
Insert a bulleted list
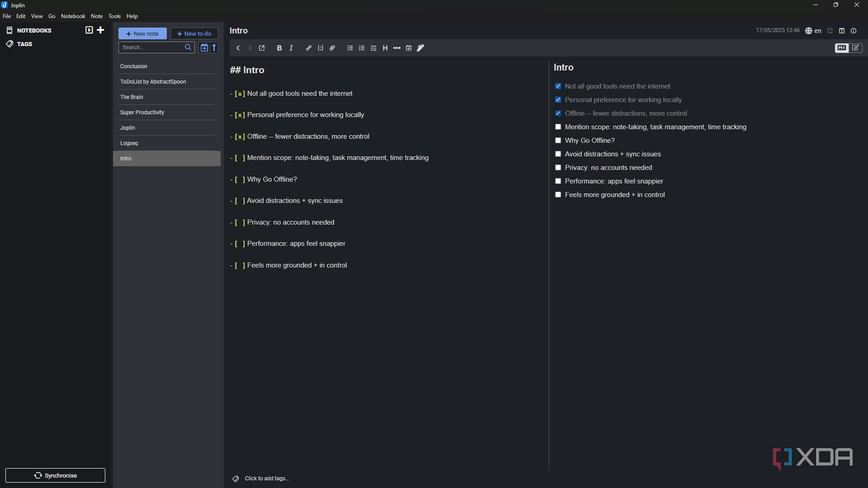pos(350,48)
